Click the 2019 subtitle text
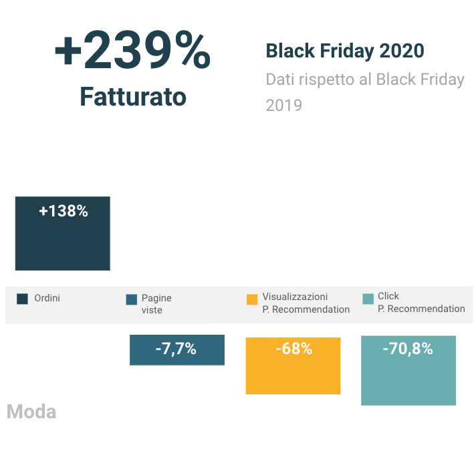This screenshot has width=476, height=449. point(284,106)
